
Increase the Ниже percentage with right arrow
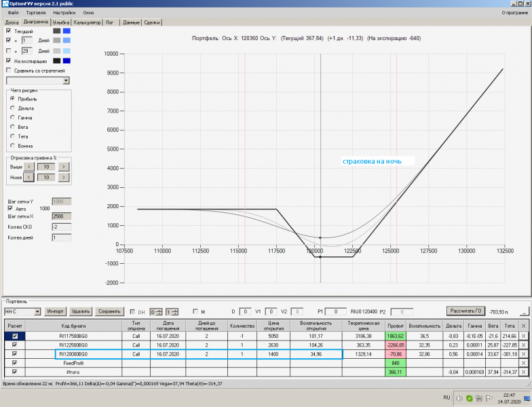64,177
